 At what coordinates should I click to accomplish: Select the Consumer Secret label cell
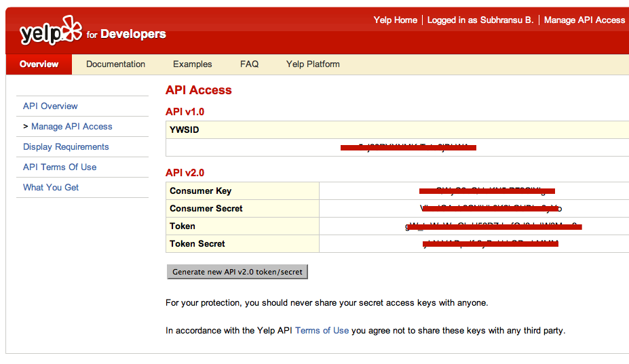(x=242, y=209)
